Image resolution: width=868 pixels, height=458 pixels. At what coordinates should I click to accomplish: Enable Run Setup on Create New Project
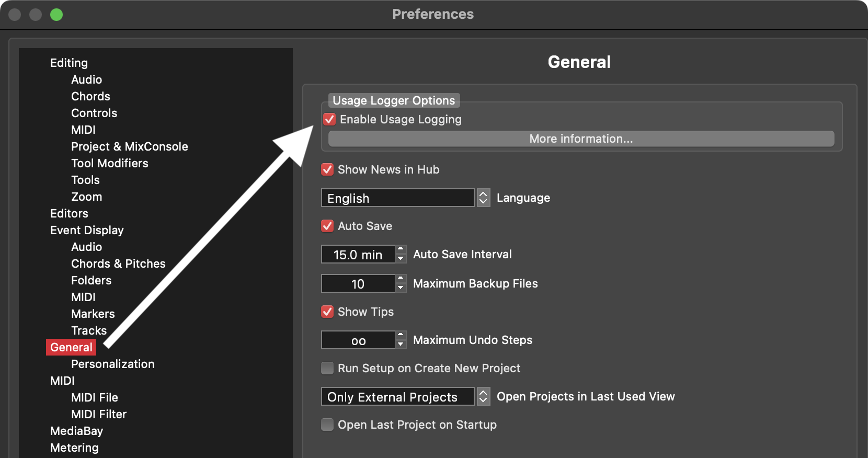(327, 369)
